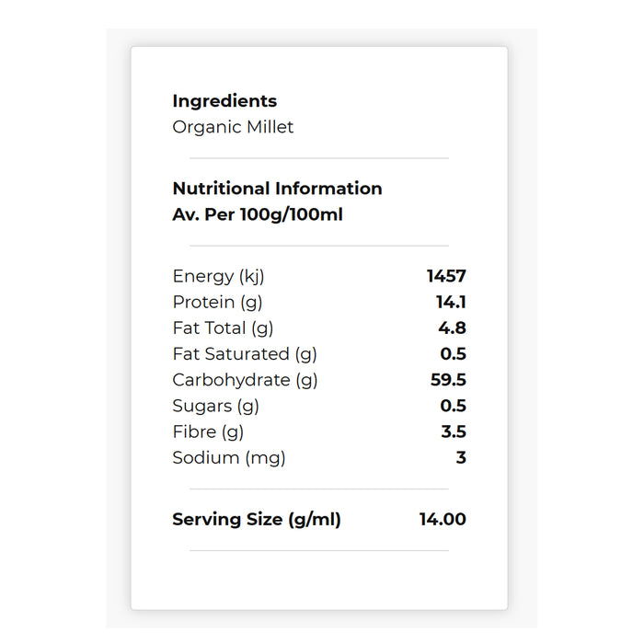Viewport: 644px width, 644px height.
Task: Select the Fibre (g) label
Action: point(208,431)
